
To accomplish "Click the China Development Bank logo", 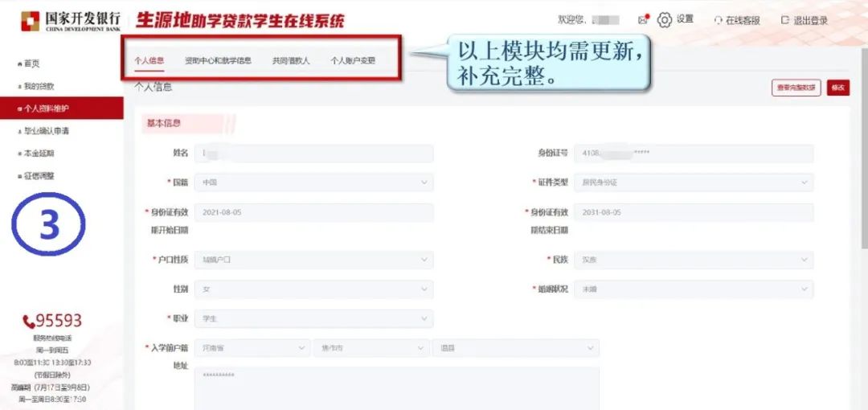I will 71,21.
